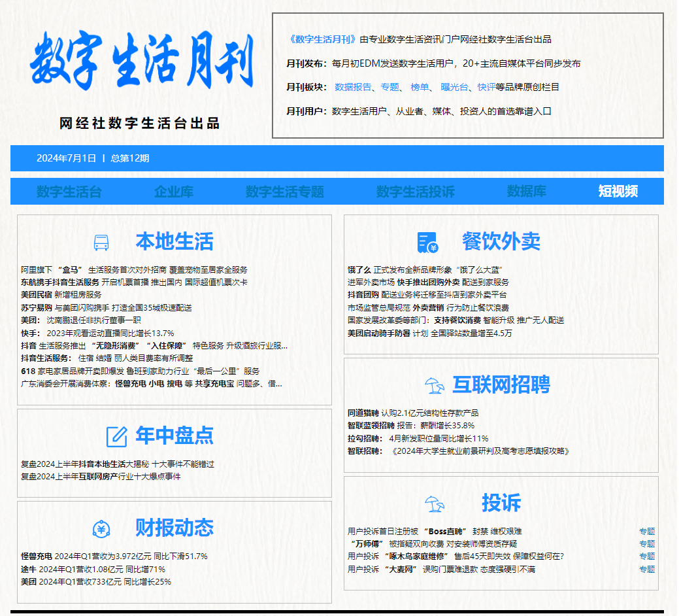Open the 苏宁易购 与美团闪购携手 article
679x616 pixels.
107,308
